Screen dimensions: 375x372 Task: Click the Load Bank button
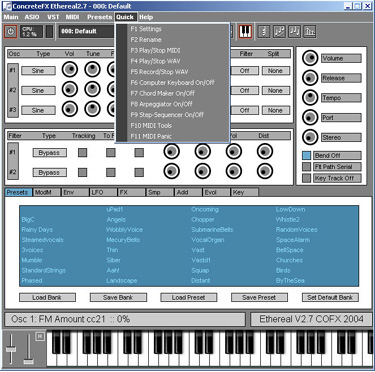point(47,297)
